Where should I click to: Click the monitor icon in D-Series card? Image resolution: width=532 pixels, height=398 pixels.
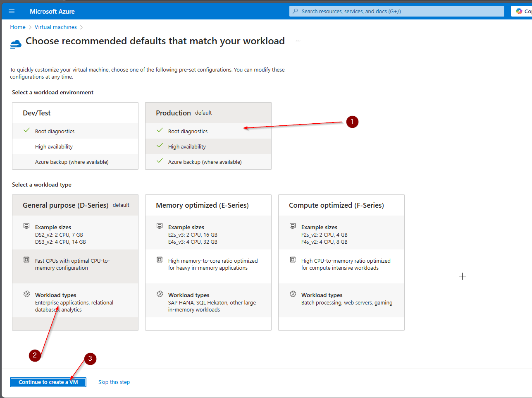pyautogui.click(x=26, y=226)
